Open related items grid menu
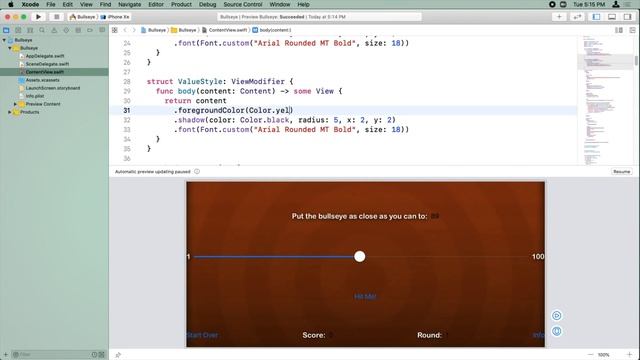Screen dimensions: 640x360 (x=115, y=30)
